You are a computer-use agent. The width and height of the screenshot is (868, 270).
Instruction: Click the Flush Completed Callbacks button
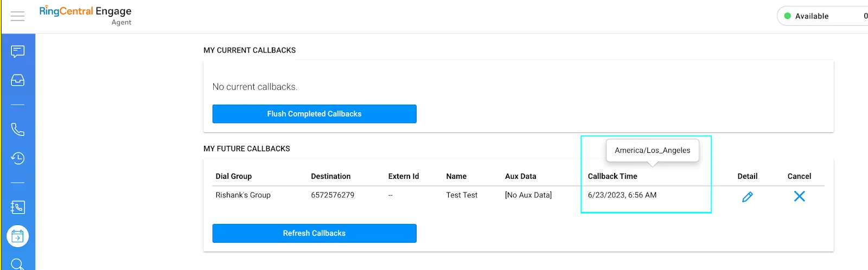(314, 114)
